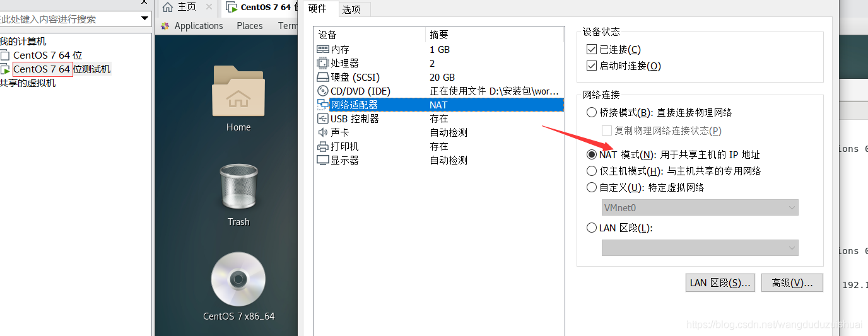
Task: Click the Applications menu icon in CentOS
Action: [x=165, y=26]
